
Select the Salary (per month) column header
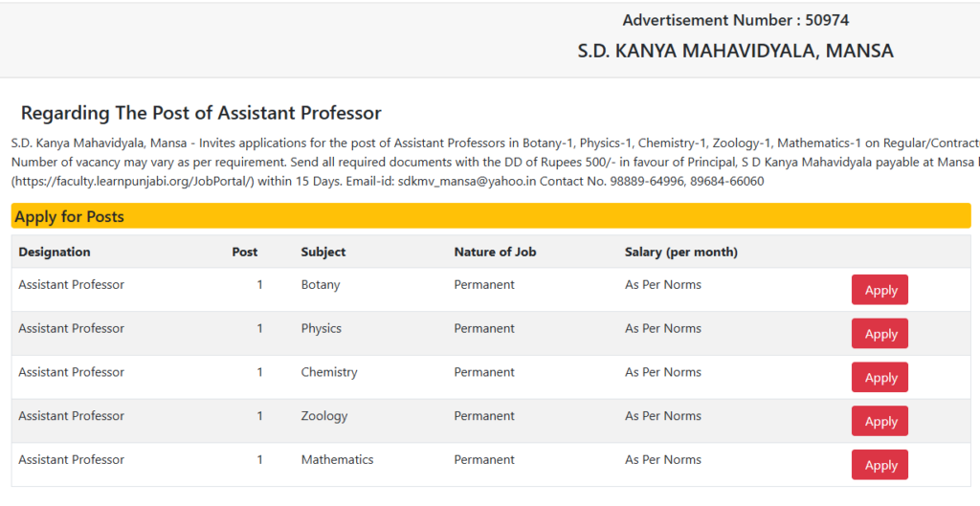681,252
